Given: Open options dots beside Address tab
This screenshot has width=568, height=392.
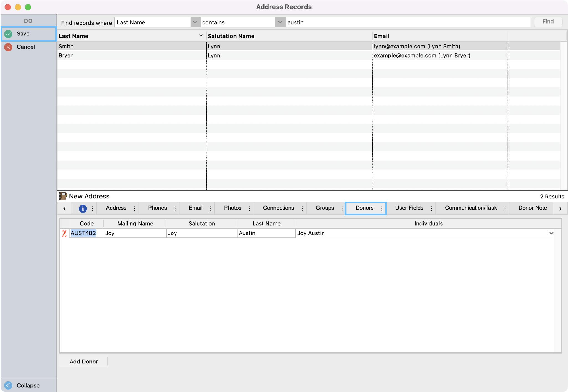Looking at the screenshot, I should [135, 208].
